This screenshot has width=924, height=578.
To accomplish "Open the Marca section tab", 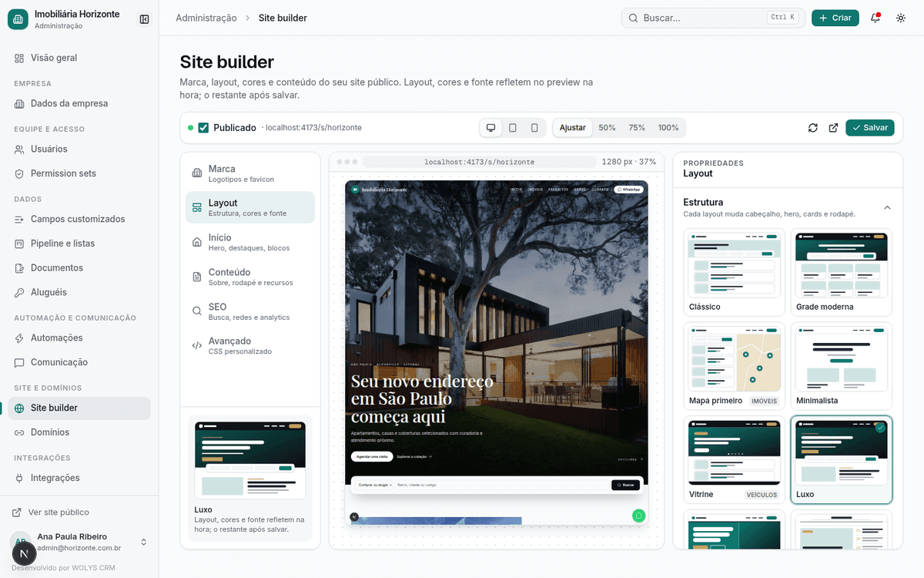I will [250, 173].
